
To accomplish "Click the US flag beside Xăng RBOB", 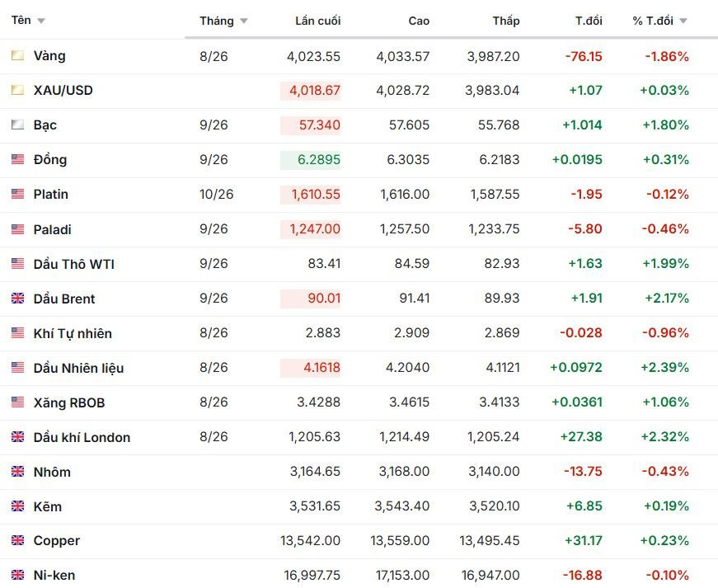I will (17, 402).
